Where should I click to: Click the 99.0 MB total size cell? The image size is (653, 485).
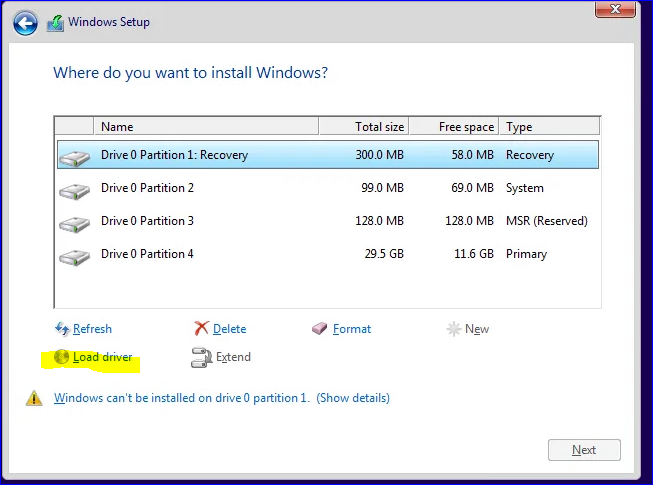(x=382, y=188)
